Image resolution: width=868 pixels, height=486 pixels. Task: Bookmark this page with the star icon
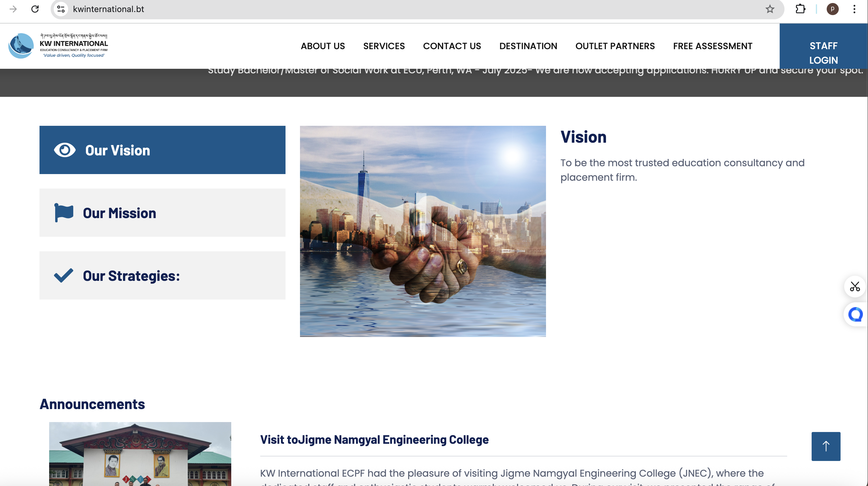coord(770,9)
